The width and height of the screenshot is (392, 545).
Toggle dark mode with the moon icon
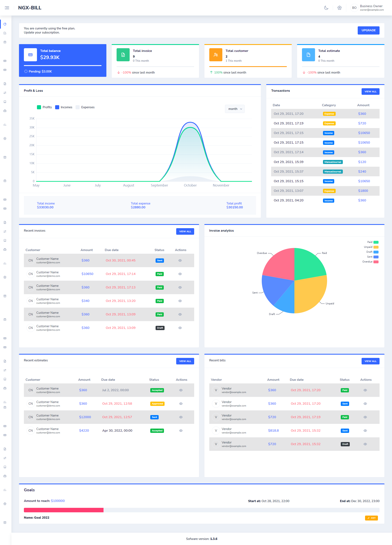(326, 8)
